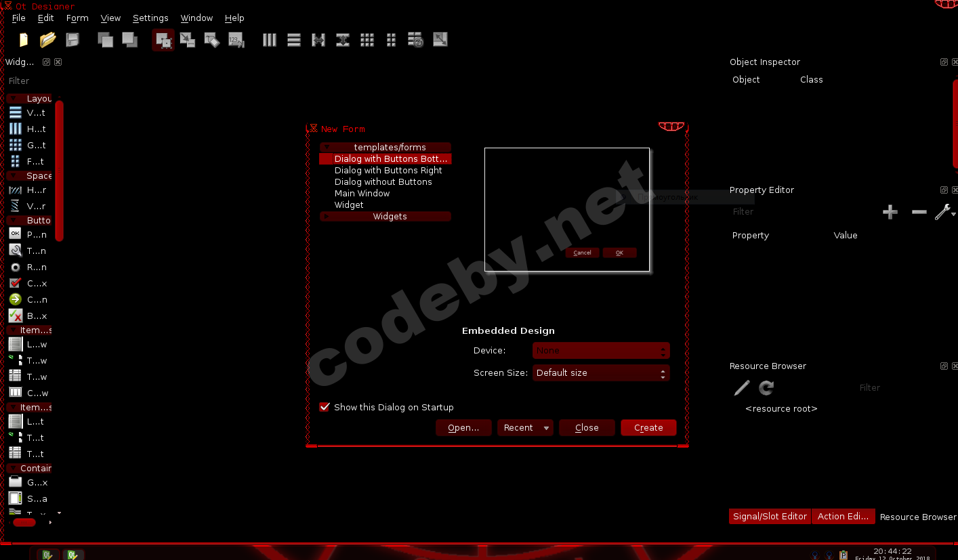Click the Bring to Front toolbar icon
This screenshot has height=560, width=958.
click(x=129, y=40)
